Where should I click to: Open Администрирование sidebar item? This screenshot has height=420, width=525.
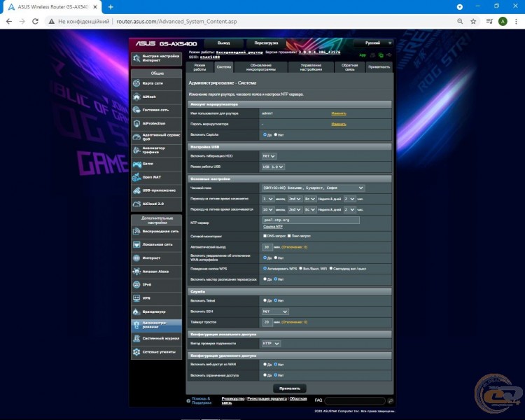pos(156,325)
